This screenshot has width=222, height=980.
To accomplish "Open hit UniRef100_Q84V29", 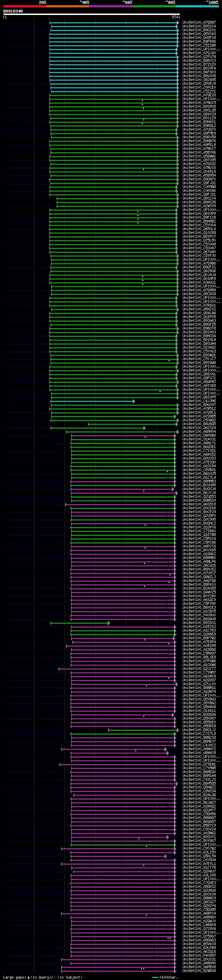I will pyautogui.click(x=199, y=114).
